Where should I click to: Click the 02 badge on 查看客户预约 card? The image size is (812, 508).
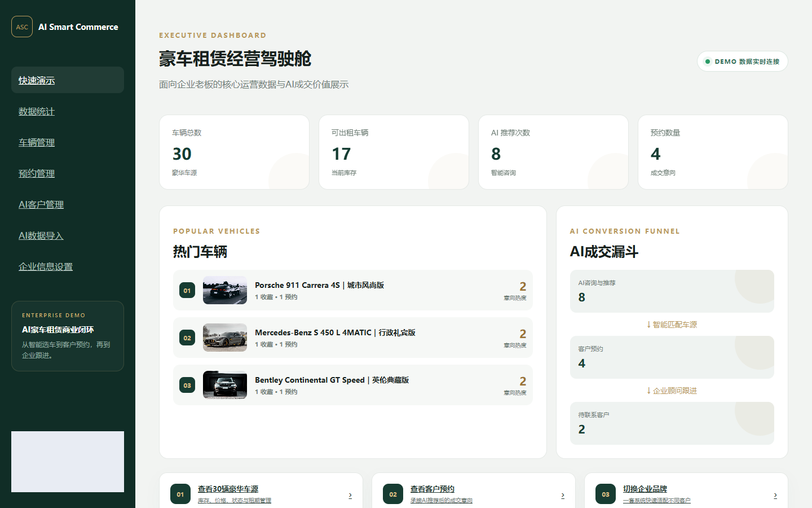393,494
